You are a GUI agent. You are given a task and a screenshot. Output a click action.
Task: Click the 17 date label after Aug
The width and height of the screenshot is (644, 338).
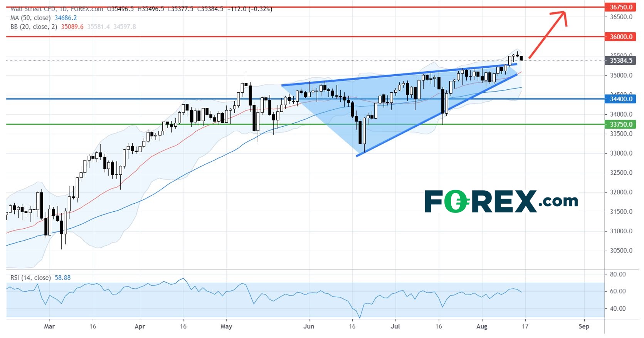(525, 326)
